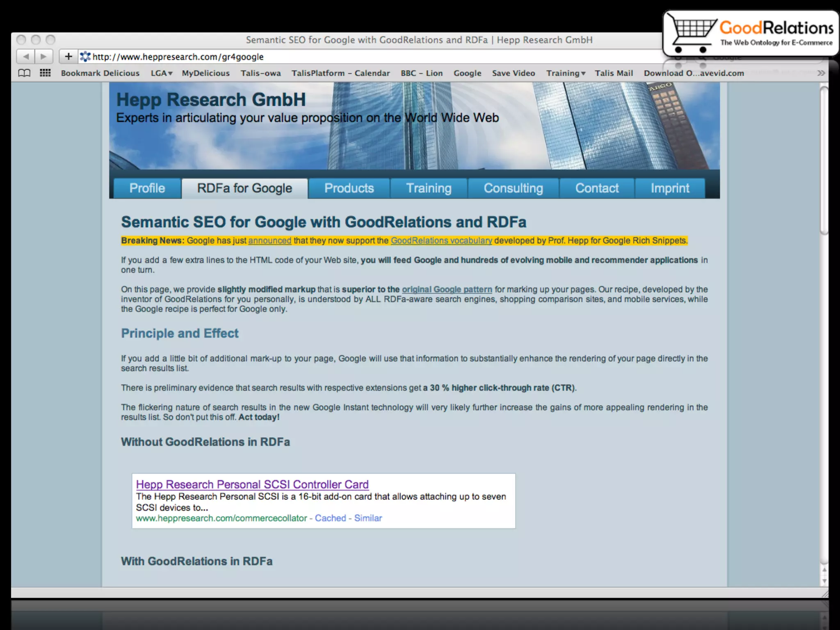Click the browser forward arrow button

[x=44, y=57]
